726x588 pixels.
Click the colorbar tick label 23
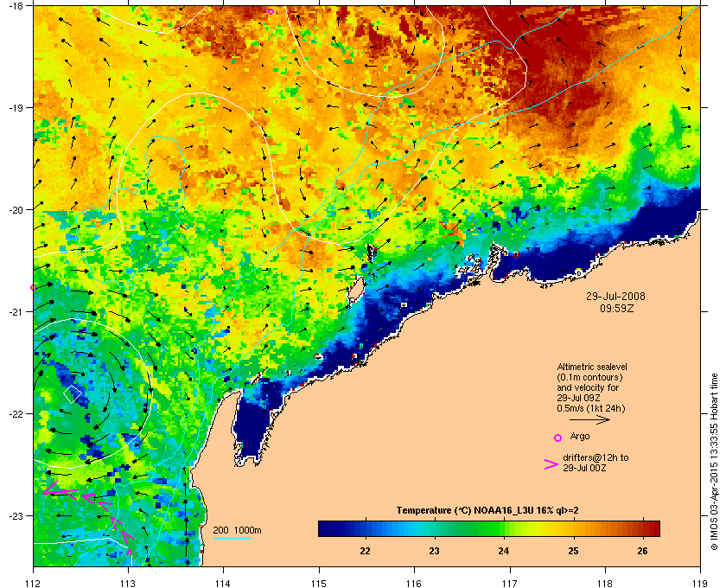coord(434,551)
